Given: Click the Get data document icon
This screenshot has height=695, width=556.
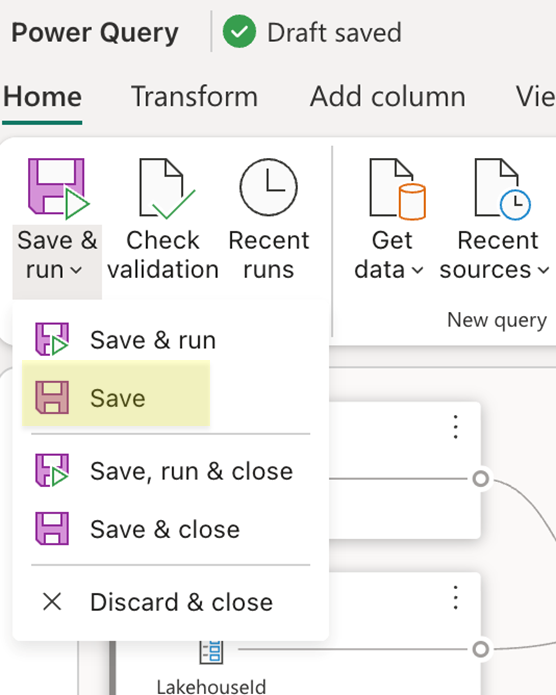Looking at the screenshot, I should pyautogui.click(x=397, y=189).
